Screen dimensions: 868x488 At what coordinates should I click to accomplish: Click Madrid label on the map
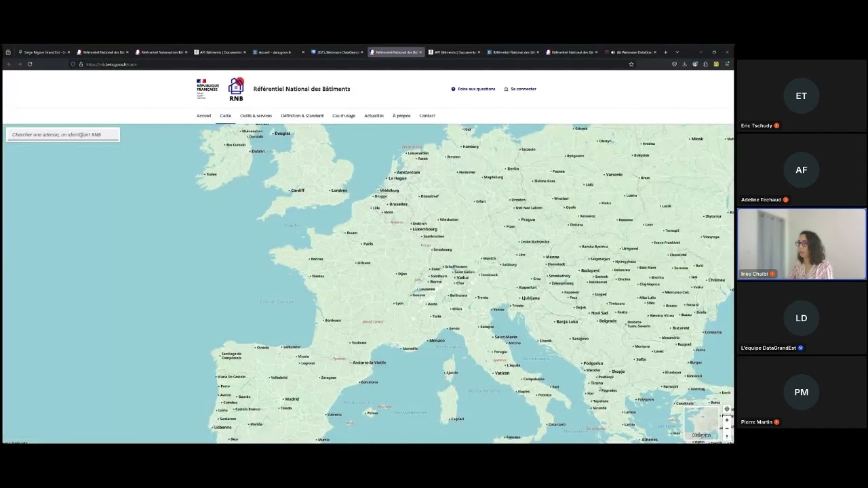point(292,399)
